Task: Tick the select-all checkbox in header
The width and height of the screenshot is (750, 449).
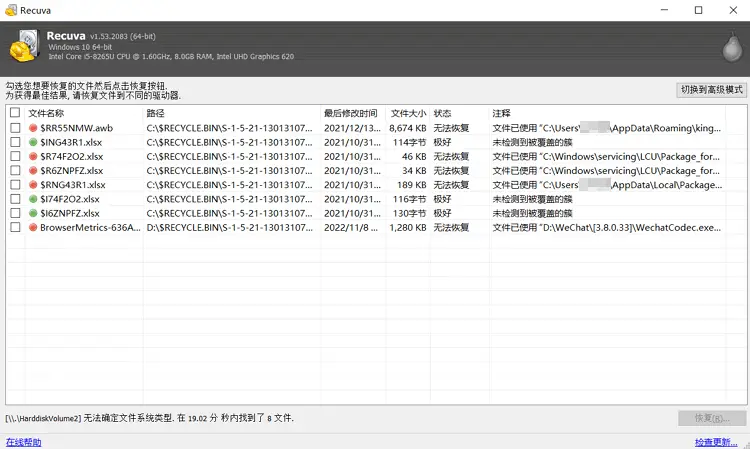Action: [15, 112]
